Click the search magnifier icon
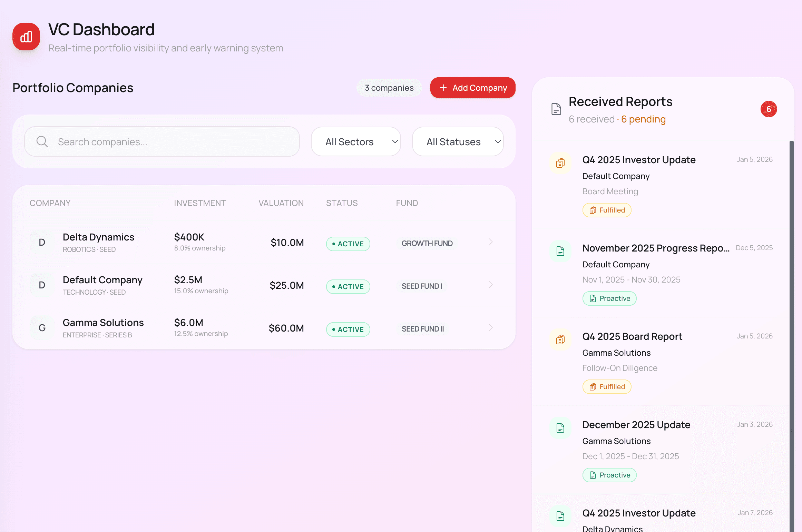Viewport: 802px width, 532px height. [42, 141]
